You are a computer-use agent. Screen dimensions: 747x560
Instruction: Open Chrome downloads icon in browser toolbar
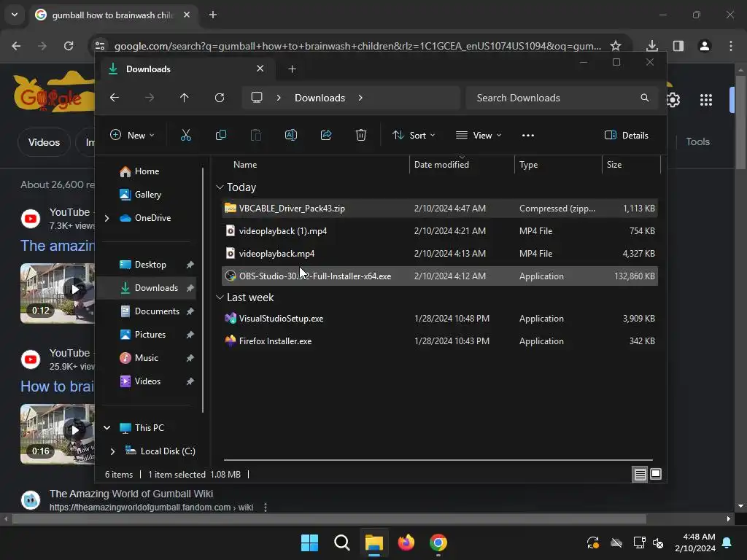[x=652, y=46]
